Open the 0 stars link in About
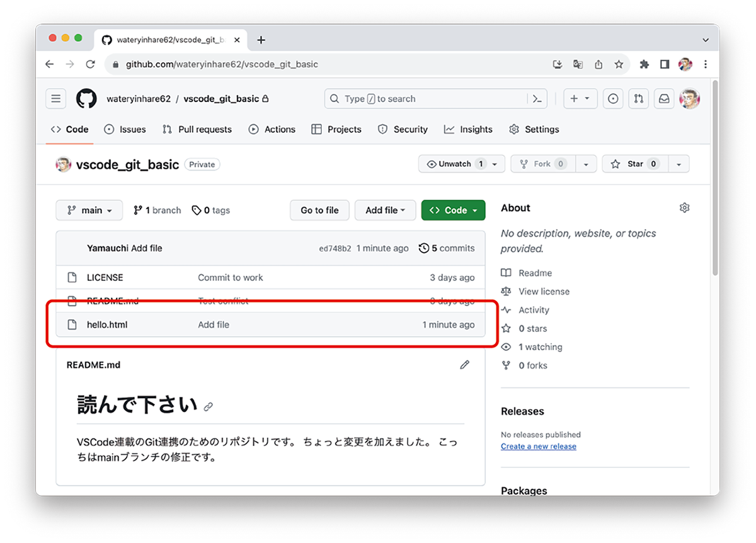The width and height of the screenshot is (756, 543). pos(524,329)
